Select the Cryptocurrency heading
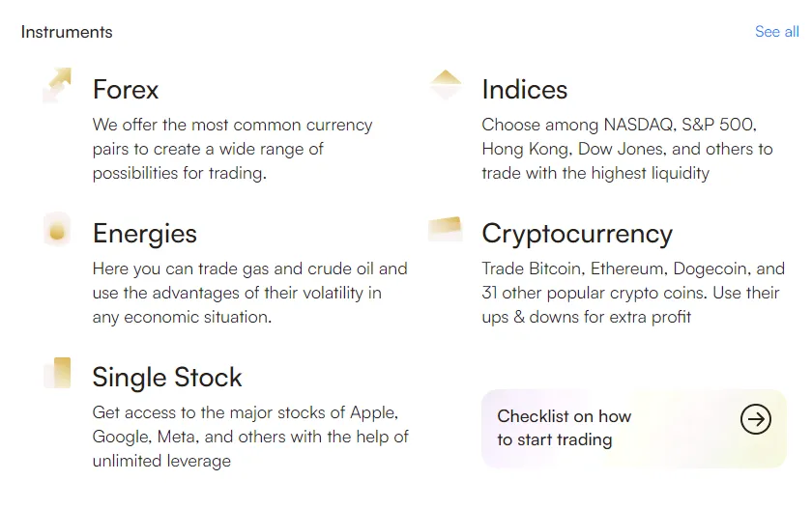The height and width of the screenshot is (509, 812). [577, 234]
